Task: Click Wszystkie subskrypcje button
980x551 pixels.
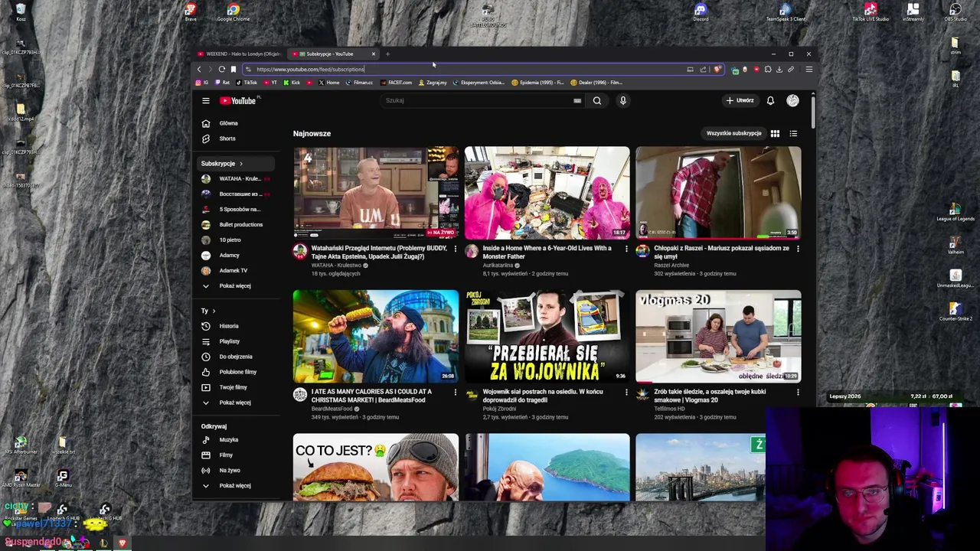Action: tap(733, 133)
